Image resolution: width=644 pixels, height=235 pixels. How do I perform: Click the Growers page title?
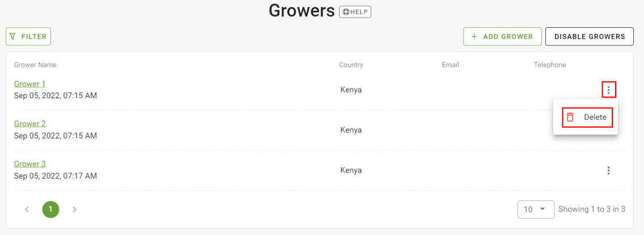[302, 11]
